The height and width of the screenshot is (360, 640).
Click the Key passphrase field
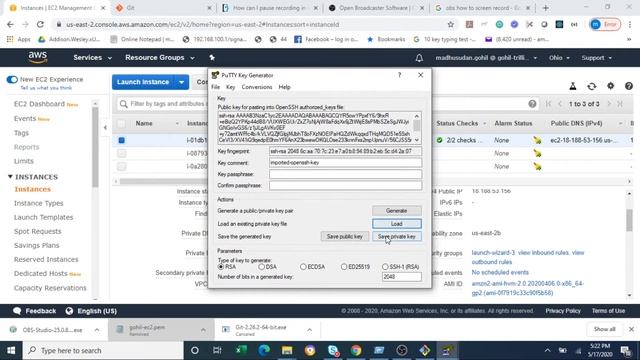[345, 174]
